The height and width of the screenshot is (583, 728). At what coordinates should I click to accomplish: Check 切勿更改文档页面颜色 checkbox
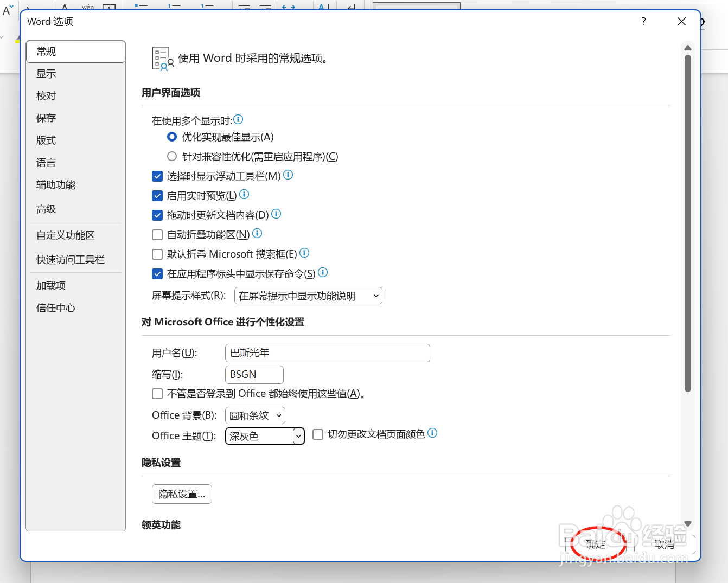318,434
